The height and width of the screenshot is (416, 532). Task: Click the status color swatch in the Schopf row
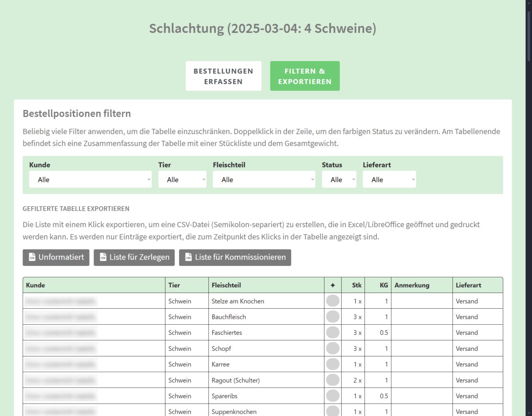[332, 348]
